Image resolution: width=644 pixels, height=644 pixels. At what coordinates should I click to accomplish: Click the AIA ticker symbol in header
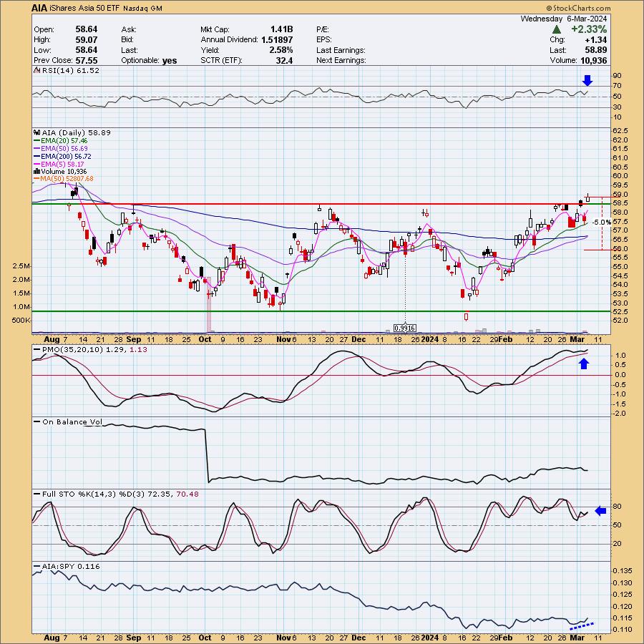pos(39,8)
